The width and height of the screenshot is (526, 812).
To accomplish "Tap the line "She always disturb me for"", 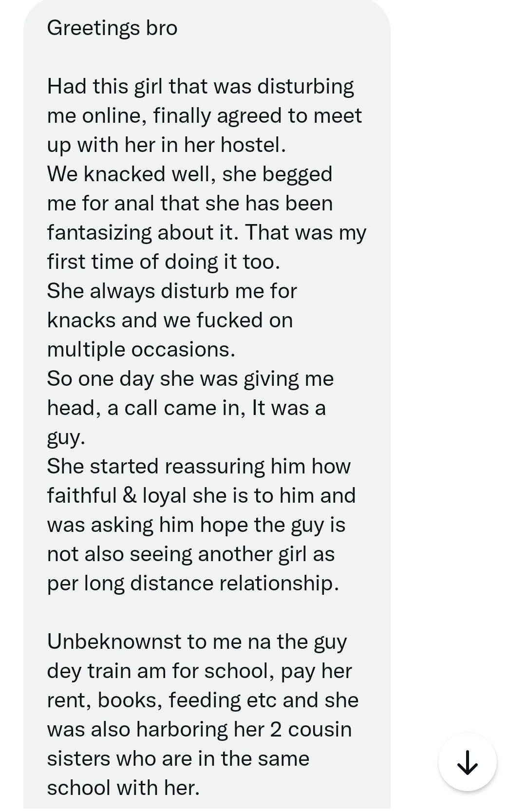I will [x=172, y=291].
